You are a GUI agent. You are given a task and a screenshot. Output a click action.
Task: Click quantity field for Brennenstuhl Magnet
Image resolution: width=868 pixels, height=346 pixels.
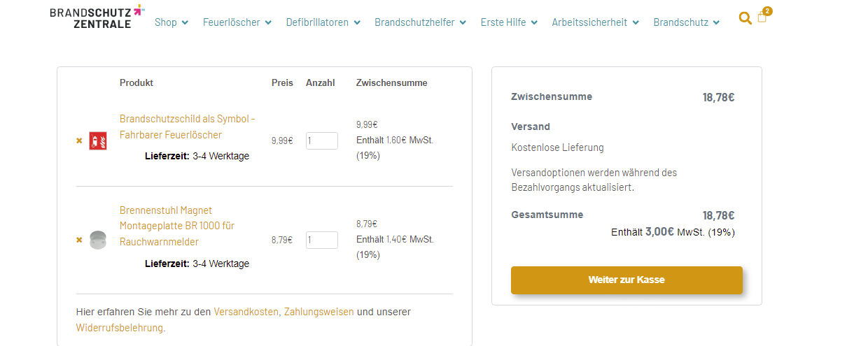[322, 240]
